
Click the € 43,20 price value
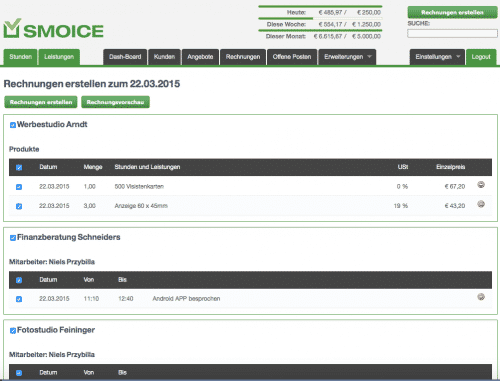click(455, 206)
